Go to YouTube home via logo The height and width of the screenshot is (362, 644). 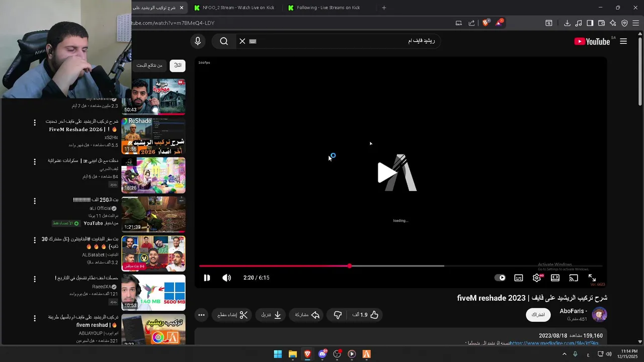click(x=592, y=41)
